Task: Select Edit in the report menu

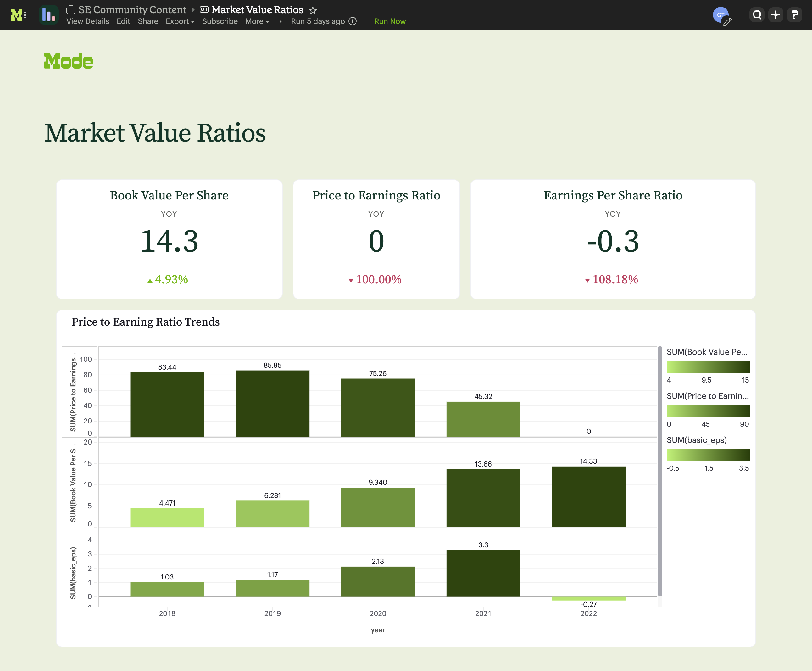Action: (123, 22)
